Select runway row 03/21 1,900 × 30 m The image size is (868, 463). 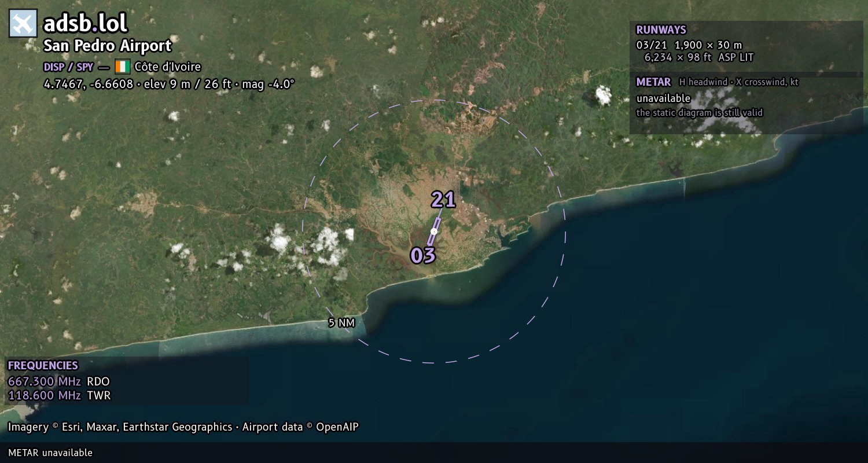coord(689,45)
